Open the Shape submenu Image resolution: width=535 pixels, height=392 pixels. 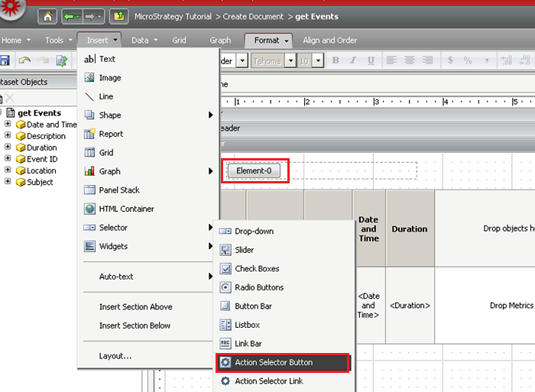tap(148, 115)
